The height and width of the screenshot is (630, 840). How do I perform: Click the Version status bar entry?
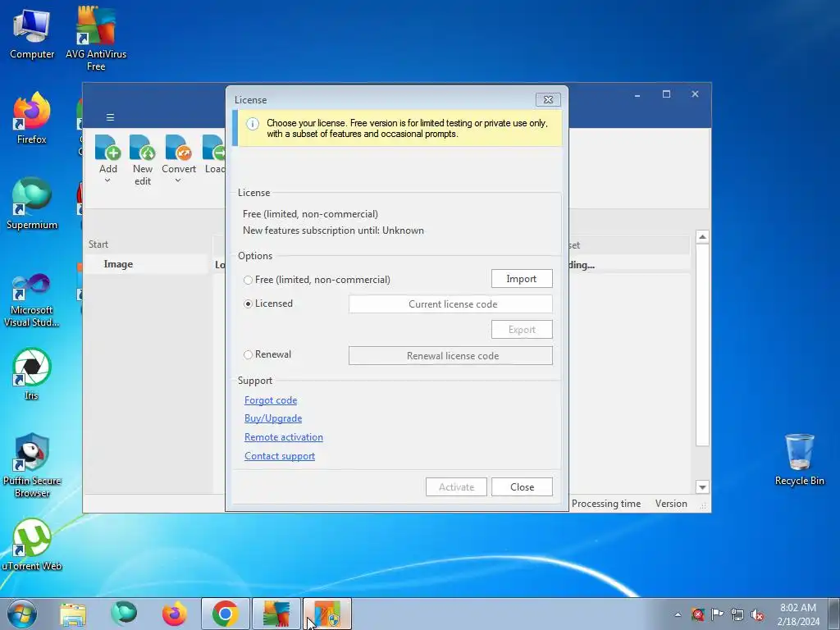click(671, 504)
